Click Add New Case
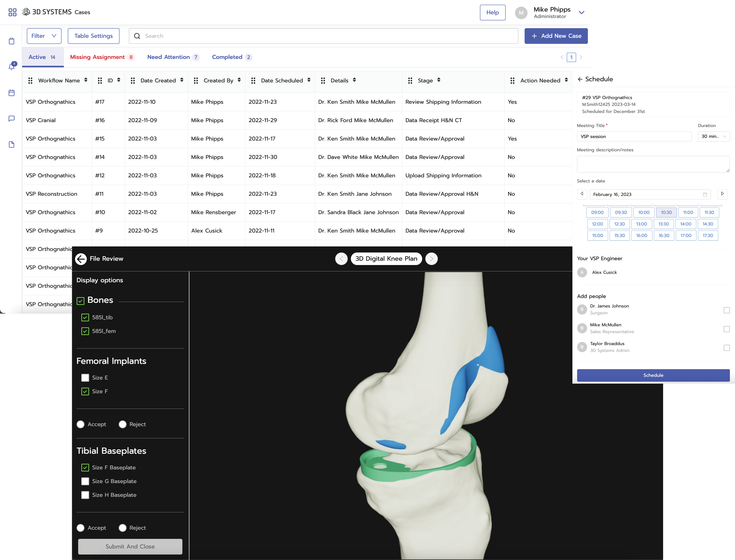Screen dimensions: 735x560 (556, 36)
